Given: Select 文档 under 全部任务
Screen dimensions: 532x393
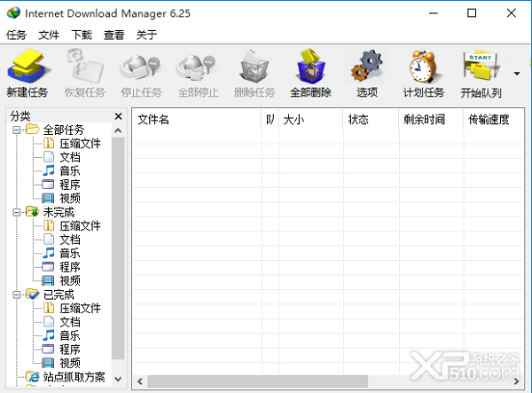Looking at the screenshot, I should (x=70, y=157).
